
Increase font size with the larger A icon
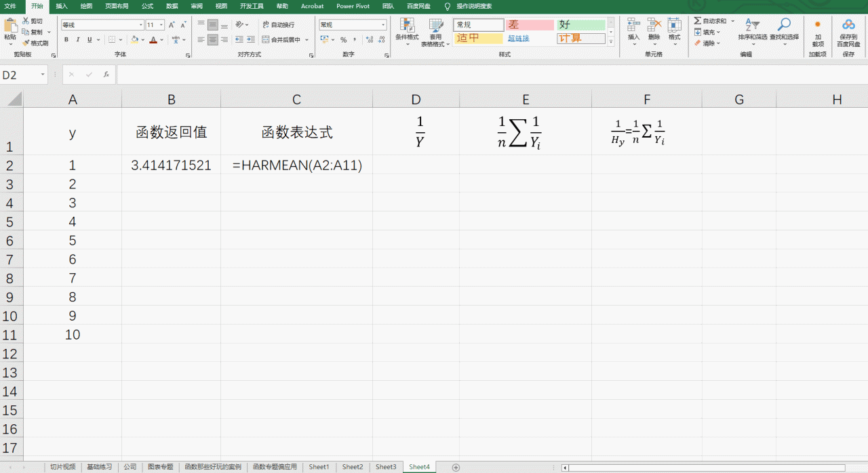[x=173, y=25]
